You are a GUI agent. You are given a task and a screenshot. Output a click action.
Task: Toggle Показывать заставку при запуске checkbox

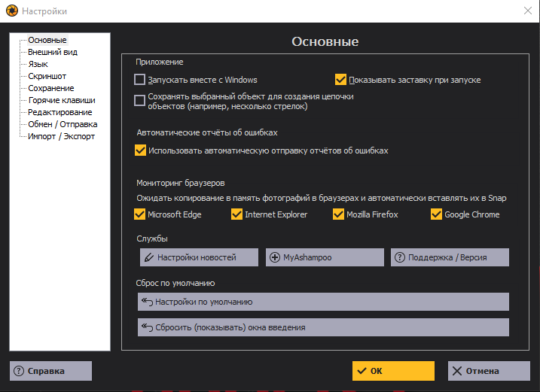tap(340, 80)
